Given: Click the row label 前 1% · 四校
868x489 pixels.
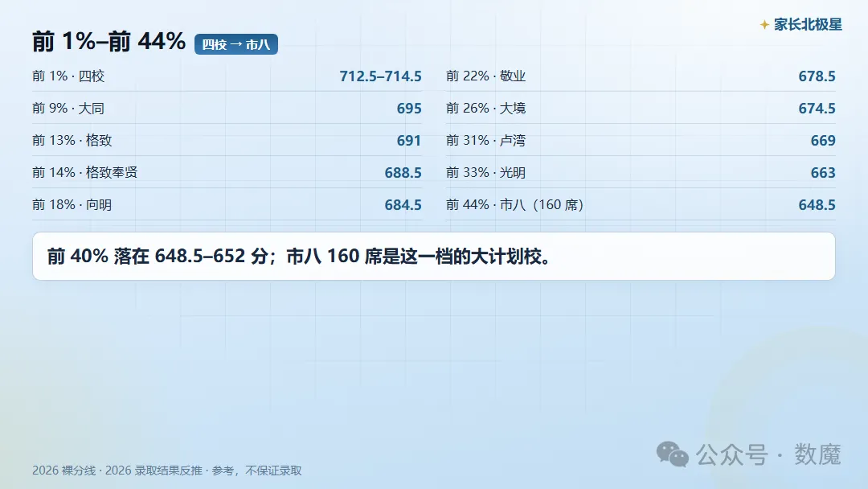Looking at the screenshot, I should 68,76.
